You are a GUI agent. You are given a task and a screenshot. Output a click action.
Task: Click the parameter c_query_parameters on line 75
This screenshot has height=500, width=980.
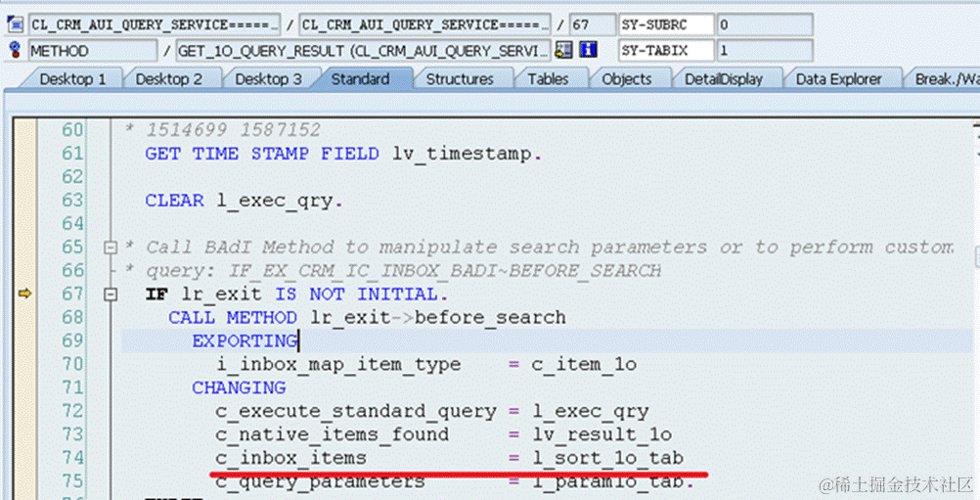321,481
